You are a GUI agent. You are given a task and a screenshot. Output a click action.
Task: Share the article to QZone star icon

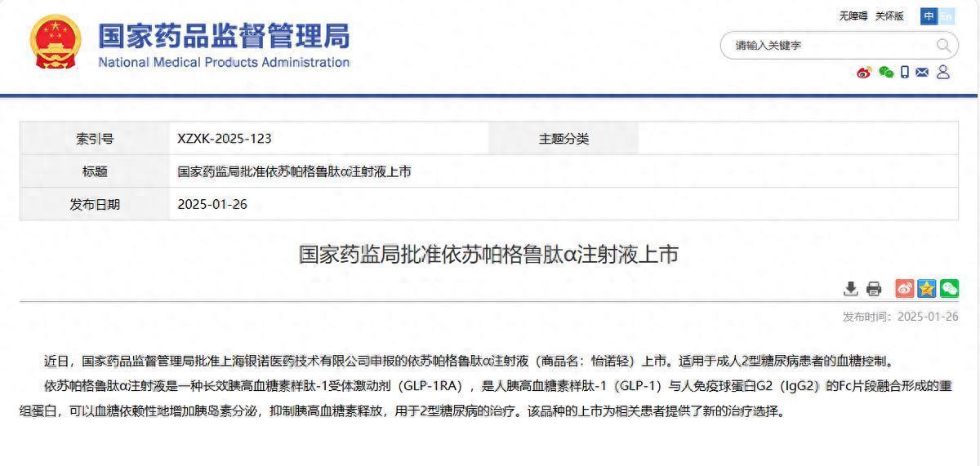tap(927, 288)
